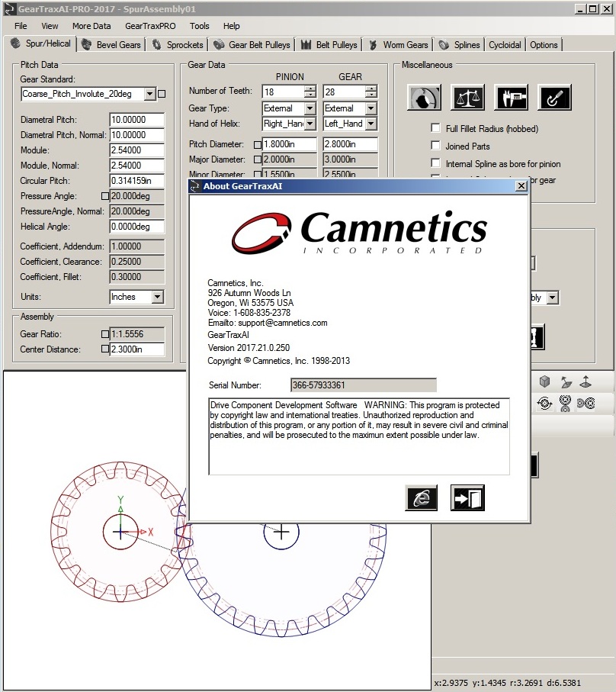
Task: Click the gear Major Diameter field
Action: pos(350,159)
